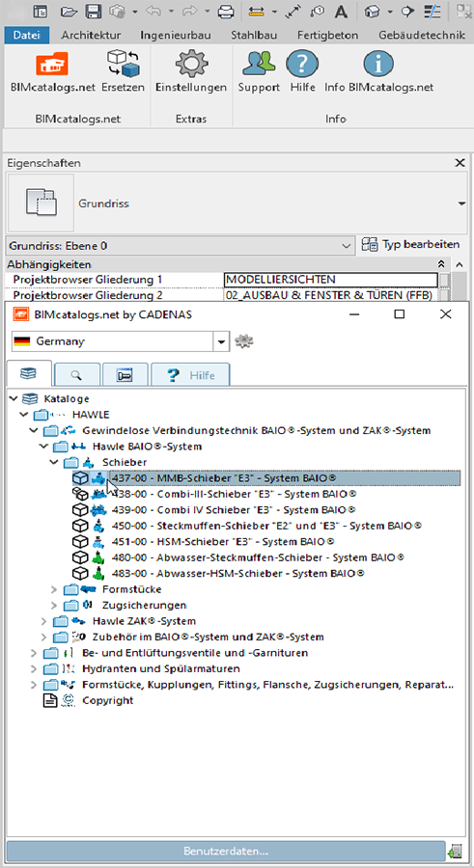Click the Grundriss type preview thumbnail

point(41,203)
